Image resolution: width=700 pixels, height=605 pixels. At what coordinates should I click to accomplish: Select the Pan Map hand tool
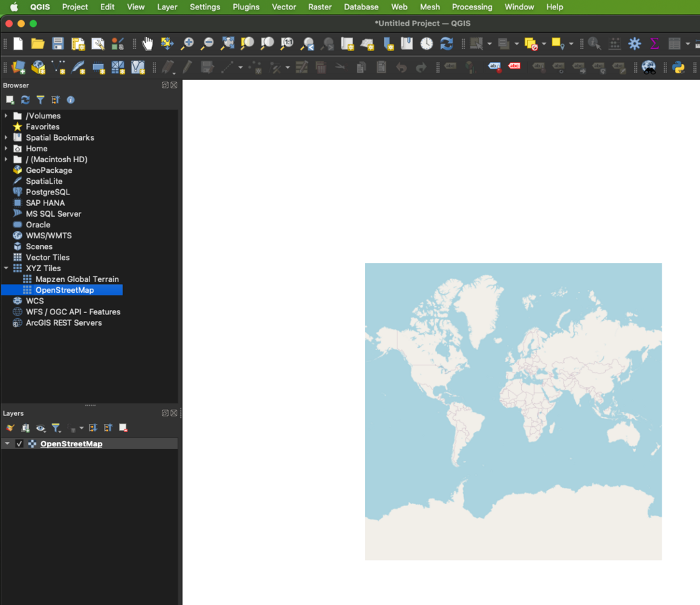click(147, 44)
